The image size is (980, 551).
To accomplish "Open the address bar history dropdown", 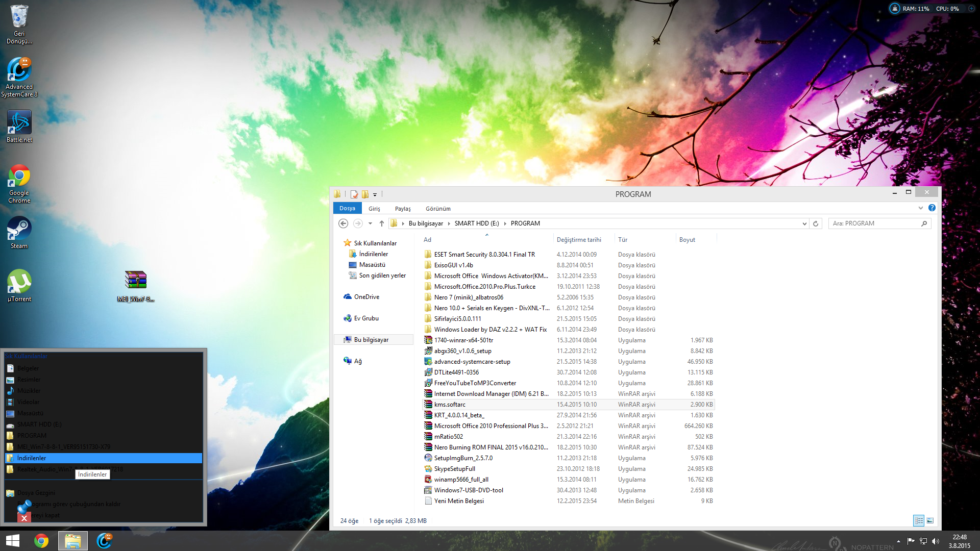I will click(804, 223).
